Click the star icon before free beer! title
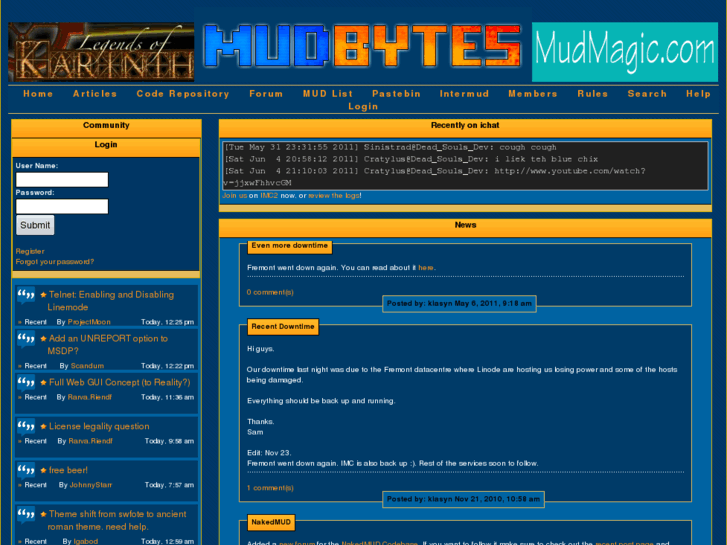This screenshot has width=727, height=545. pyautogui.click(x=43, y=470)
